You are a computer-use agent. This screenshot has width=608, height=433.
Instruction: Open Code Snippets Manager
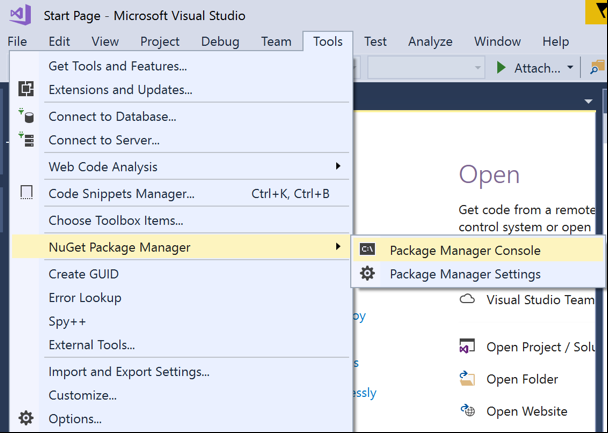(x=181, y=193)
